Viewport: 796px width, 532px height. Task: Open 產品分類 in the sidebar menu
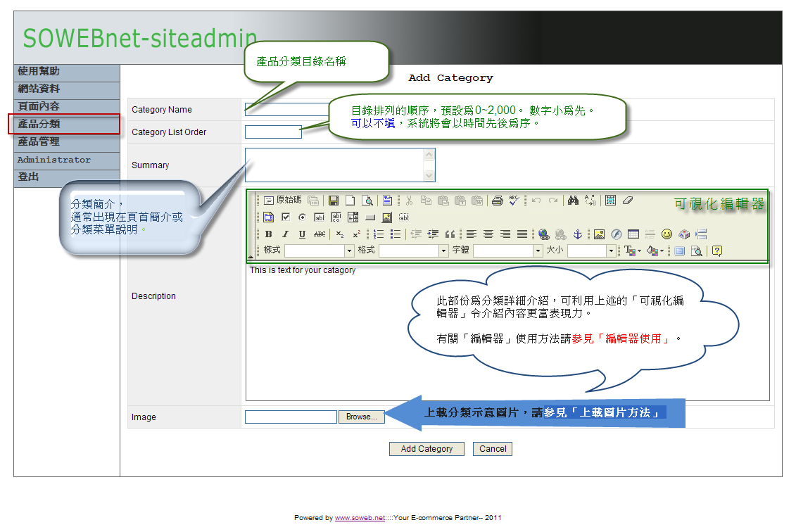[x=65, y=124]
